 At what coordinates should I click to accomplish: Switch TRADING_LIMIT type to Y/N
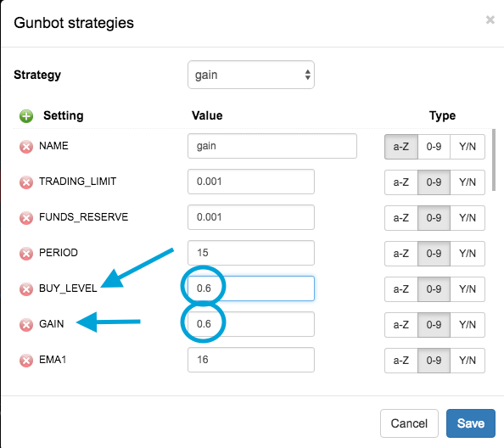coord(468,182)
